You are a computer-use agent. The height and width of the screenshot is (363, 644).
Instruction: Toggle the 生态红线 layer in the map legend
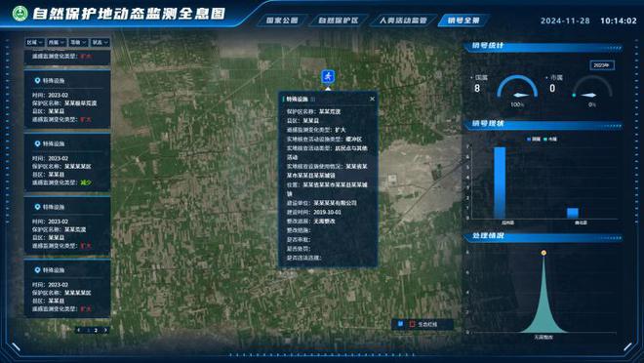(x=423, y=324)
